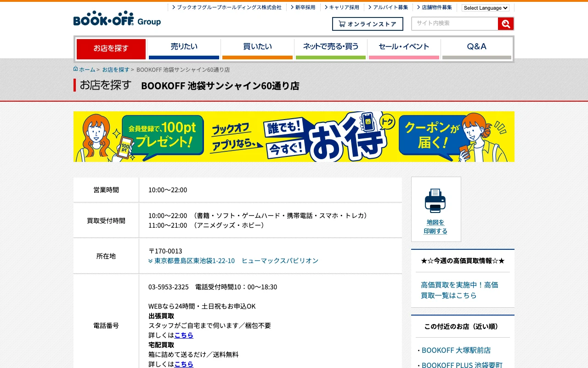Image resolution: width=588 pixels, height=368 pixels.
Task: Click the 買取受付時間 row label
Action: pos(106,220)
